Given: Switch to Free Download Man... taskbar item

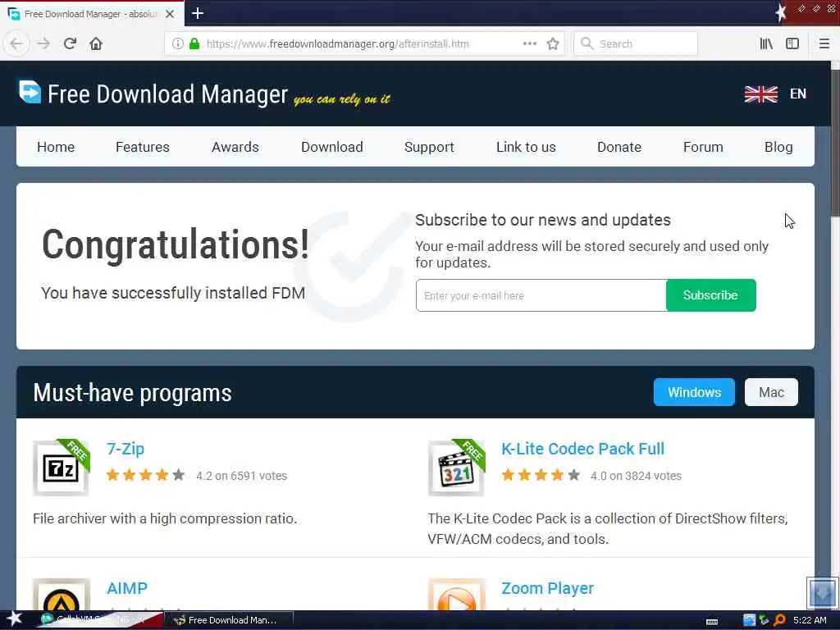Looking at the screenshot, I should click(228, 620).
